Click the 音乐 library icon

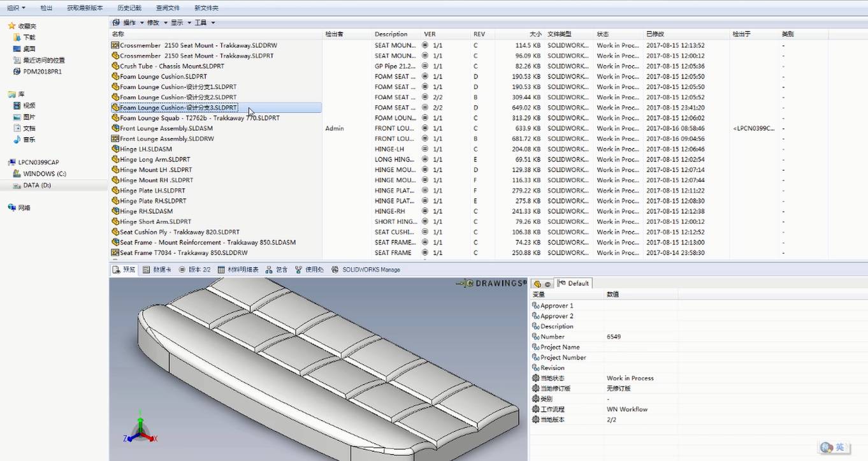(x=17, y=140)
